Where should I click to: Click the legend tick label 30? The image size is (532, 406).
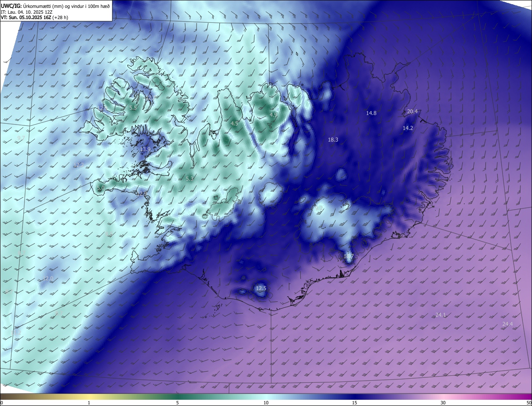(x=443, y=403)
